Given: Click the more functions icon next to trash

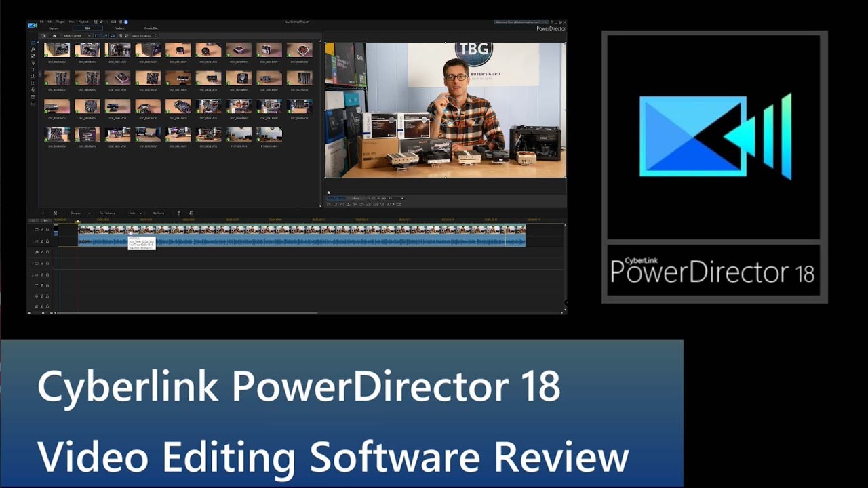Looking at the screenshot, I should point(191,213).
